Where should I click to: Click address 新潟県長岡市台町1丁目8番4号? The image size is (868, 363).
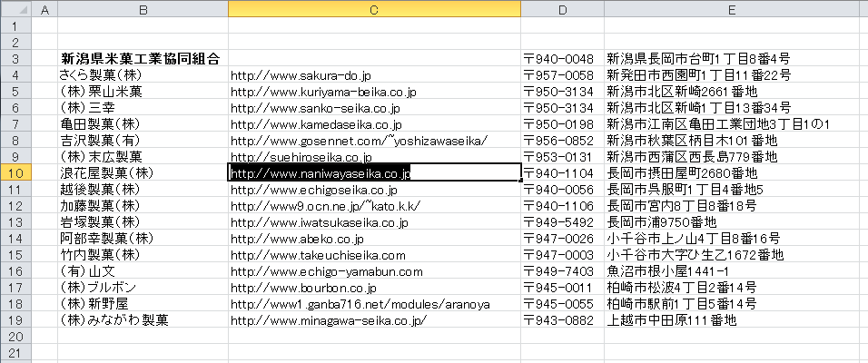coord(698,59)
